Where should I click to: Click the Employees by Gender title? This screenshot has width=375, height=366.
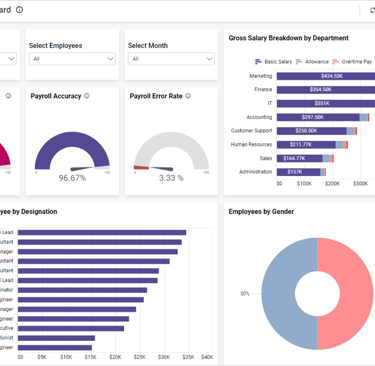point(261,212)
